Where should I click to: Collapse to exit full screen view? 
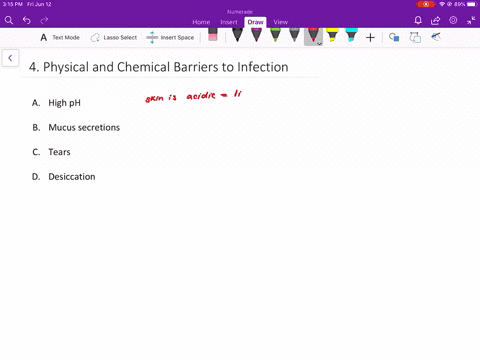pyautogui.click(x=471, y=21)
